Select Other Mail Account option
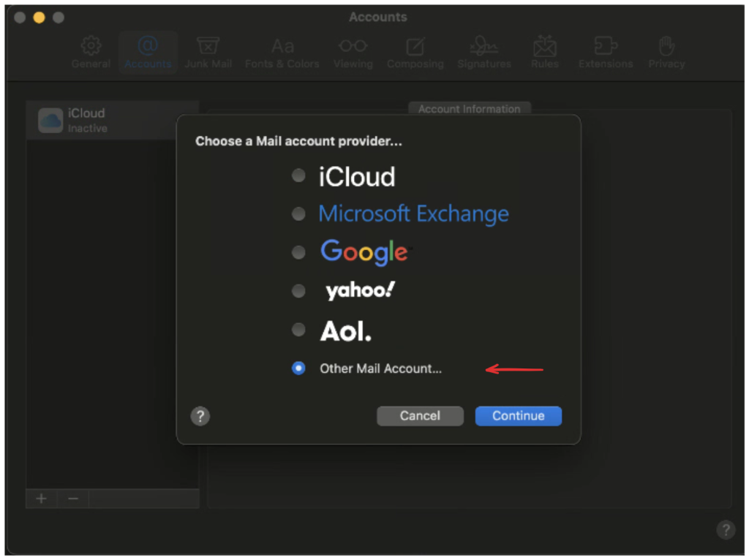 point(298,368)
